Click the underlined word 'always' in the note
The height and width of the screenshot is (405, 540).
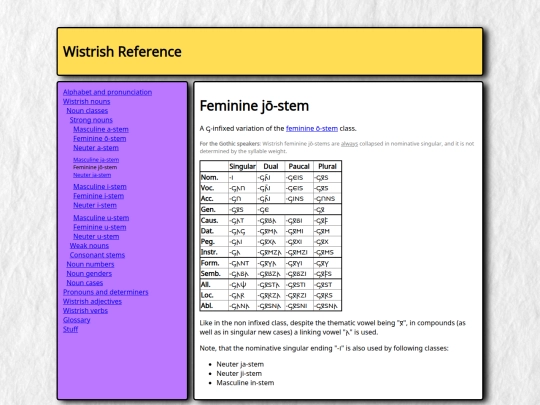click(x=349, y=144)
